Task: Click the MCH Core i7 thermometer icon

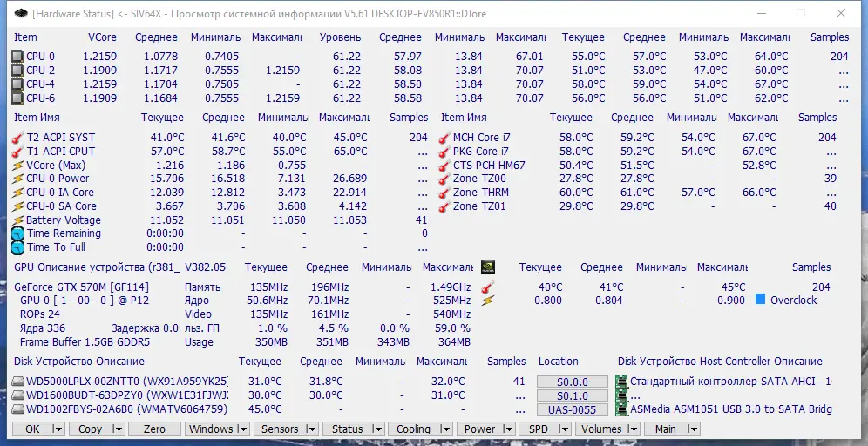Action: 444,138
